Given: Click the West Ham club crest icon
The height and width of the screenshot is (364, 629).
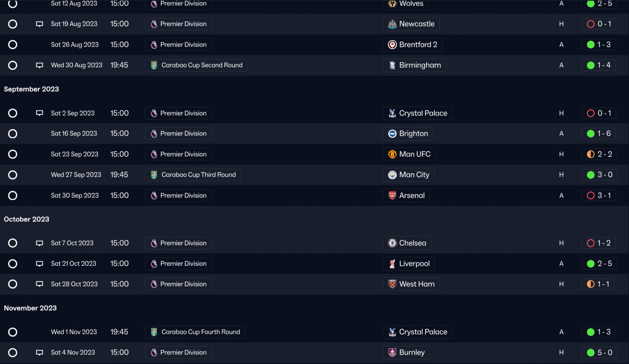Looking at the screenshot, I should pos(392,284).
